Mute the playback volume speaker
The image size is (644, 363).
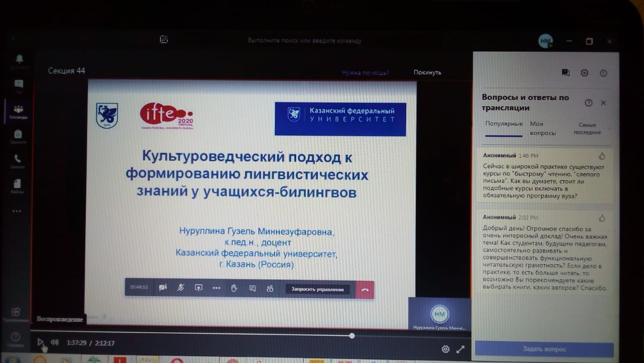point(54,342)
